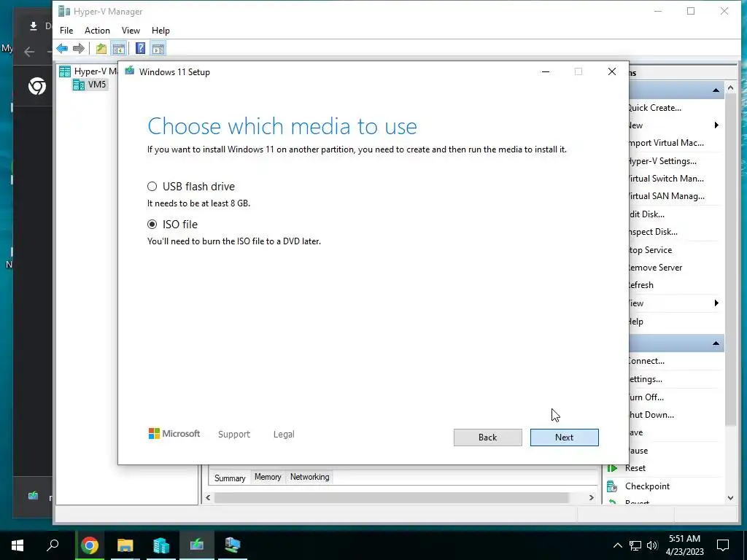Click the network tray icon

point(635,545)
